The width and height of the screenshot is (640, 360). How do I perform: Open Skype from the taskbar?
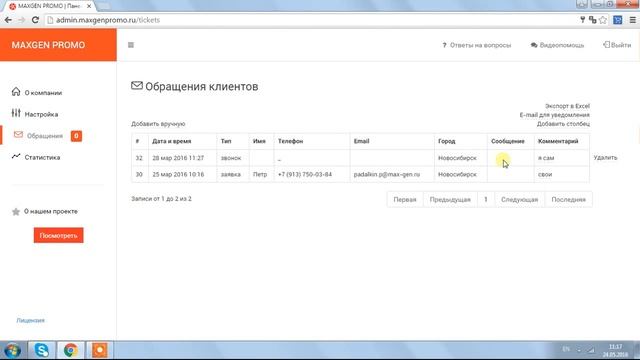coord(41,350)
